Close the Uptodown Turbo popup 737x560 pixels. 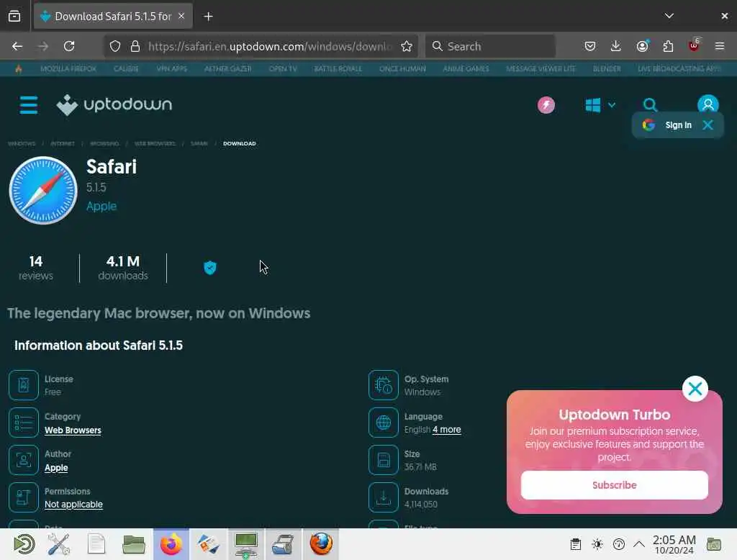click(x=695, y=389)
